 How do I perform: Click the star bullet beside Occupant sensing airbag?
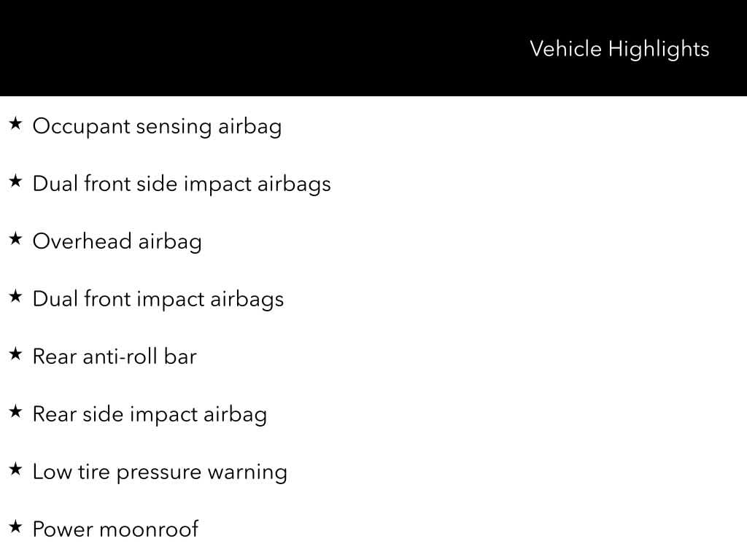pos(15,124)
